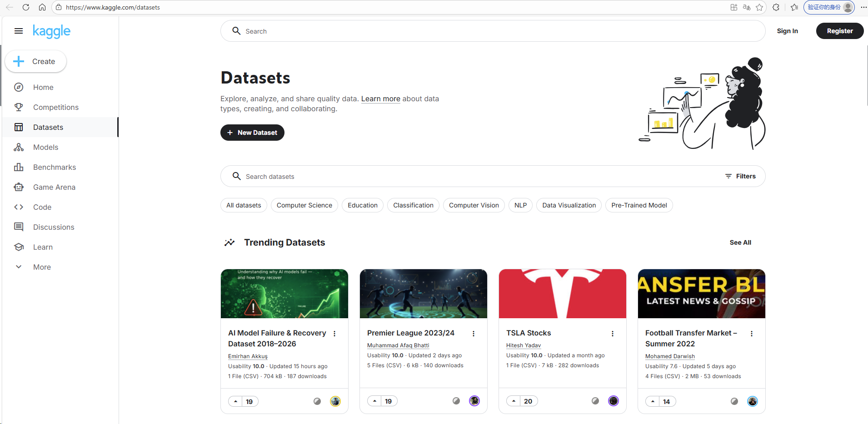This screenshot has width=868, height=424.
Task: Click the Register button
Action: [839, 31]
